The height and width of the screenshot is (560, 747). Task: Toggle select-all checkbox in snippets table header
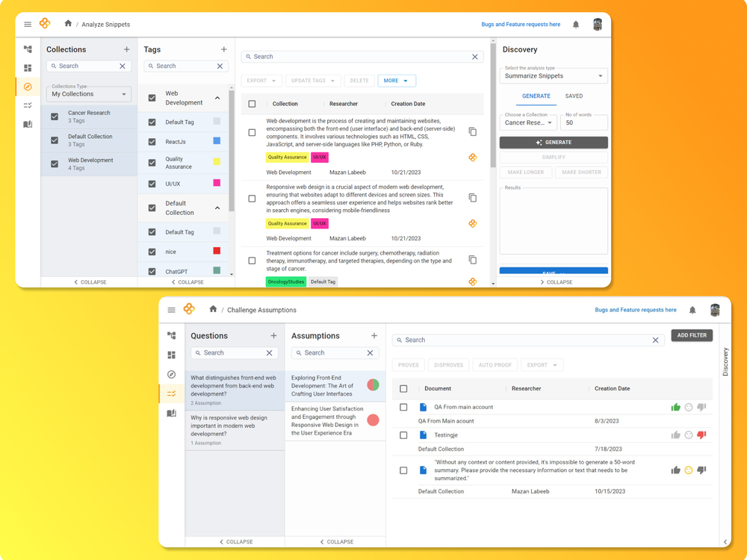pos(252,104)
